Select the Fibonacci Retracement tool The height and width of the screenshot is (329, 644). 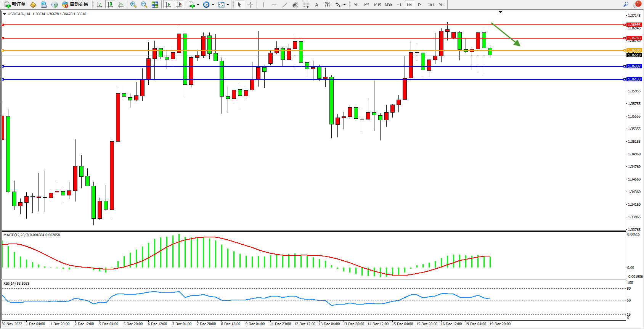coord(306,5)
